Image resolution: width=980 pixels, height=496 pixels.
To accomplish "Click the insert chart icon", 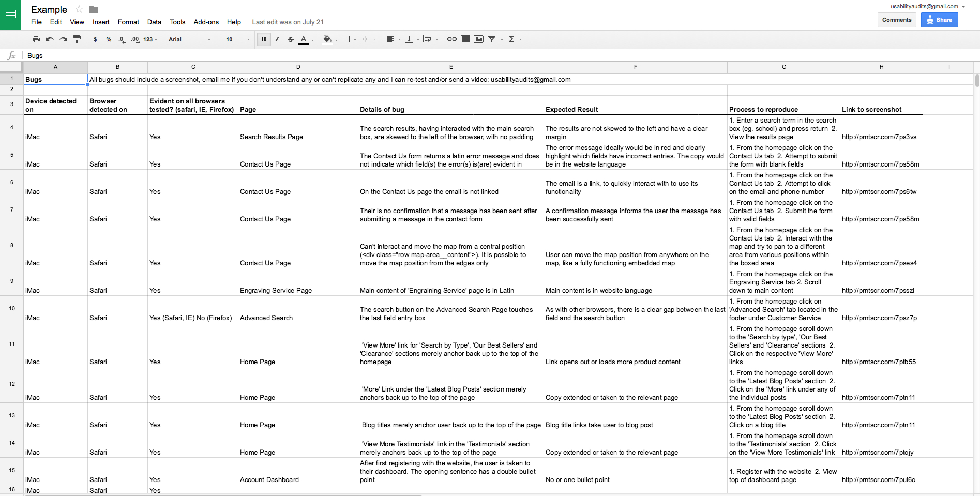I will 479,39.
